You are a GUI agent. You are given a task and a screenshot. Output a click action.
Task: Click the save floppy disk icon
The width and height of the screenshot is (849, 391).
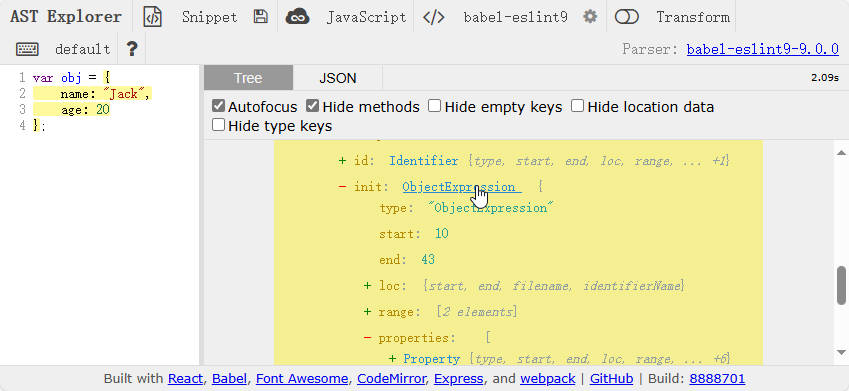[x=260, y=17]
